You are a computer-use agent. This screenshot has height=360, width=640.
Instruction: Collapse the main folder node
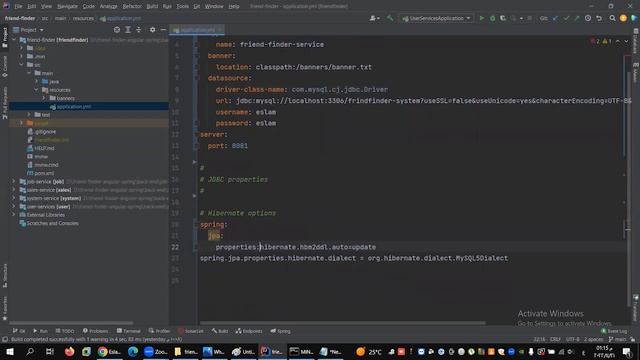click(x=29, y=73)
